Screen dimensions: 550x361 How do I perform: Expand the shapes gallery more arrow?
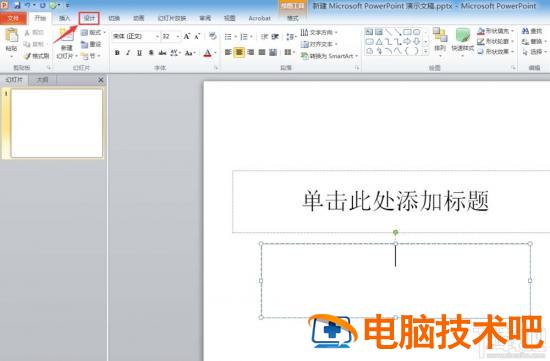[x=425, y=52]
